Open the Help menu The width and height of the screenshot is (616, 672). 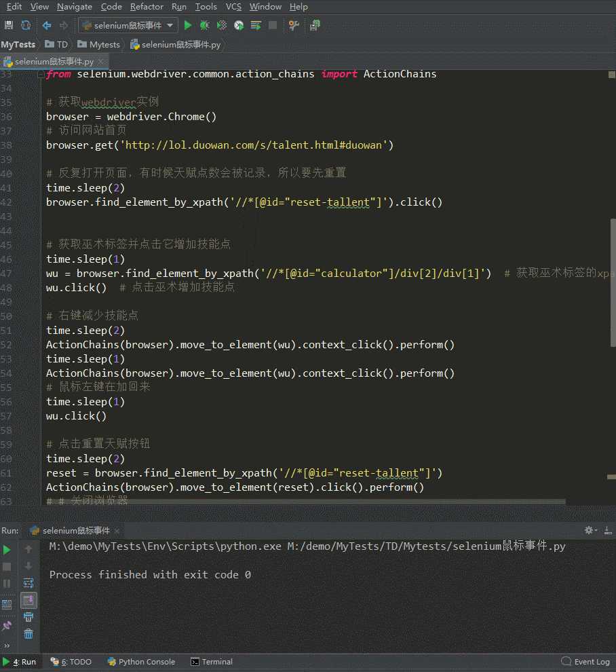tap(299, 6)
